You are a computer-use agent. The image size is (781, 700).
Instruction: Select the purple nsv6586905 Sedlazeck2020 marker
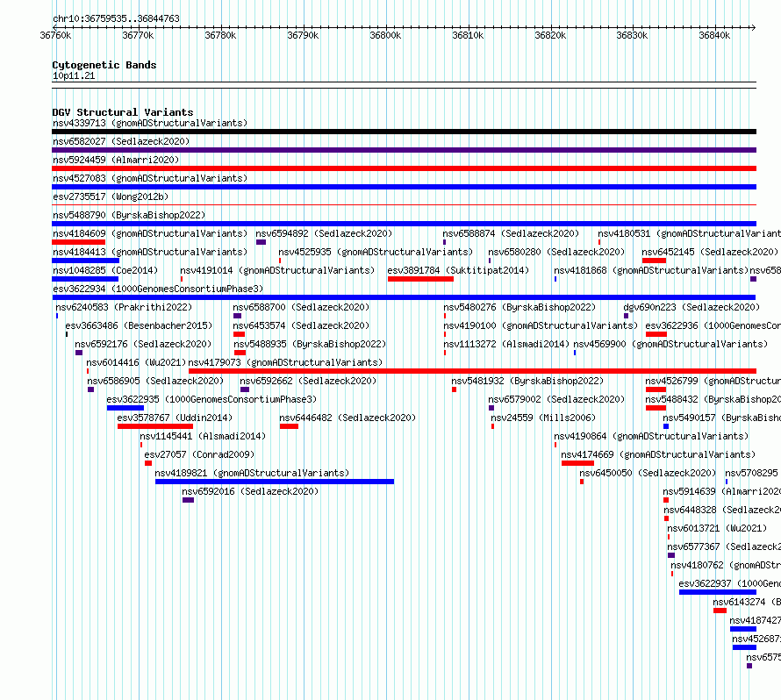(90, 389)
